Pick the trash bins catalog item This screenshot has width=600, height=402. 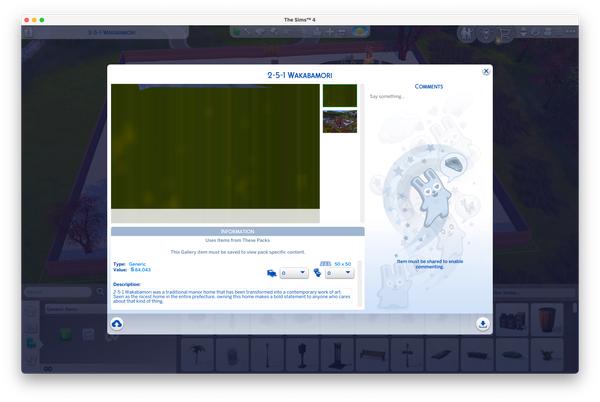[x=512, y=320]
